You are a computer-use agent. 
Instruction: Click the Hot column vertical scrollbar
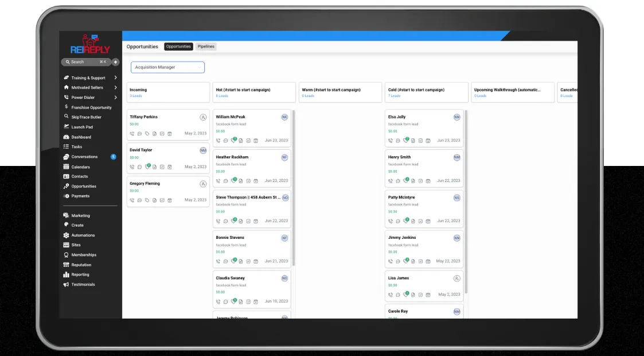(293, 187)
